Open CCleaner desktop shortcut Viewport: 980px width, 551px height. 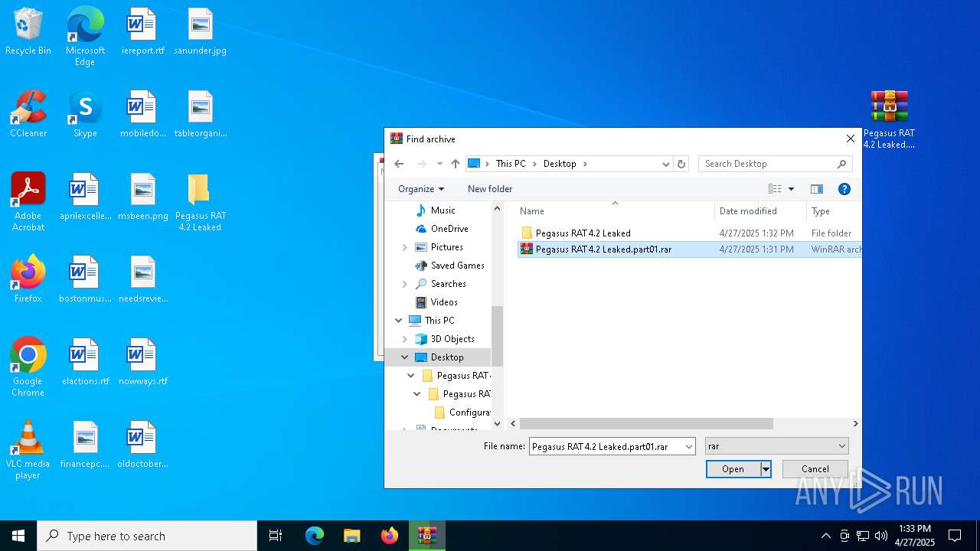(x=28, y=115)
